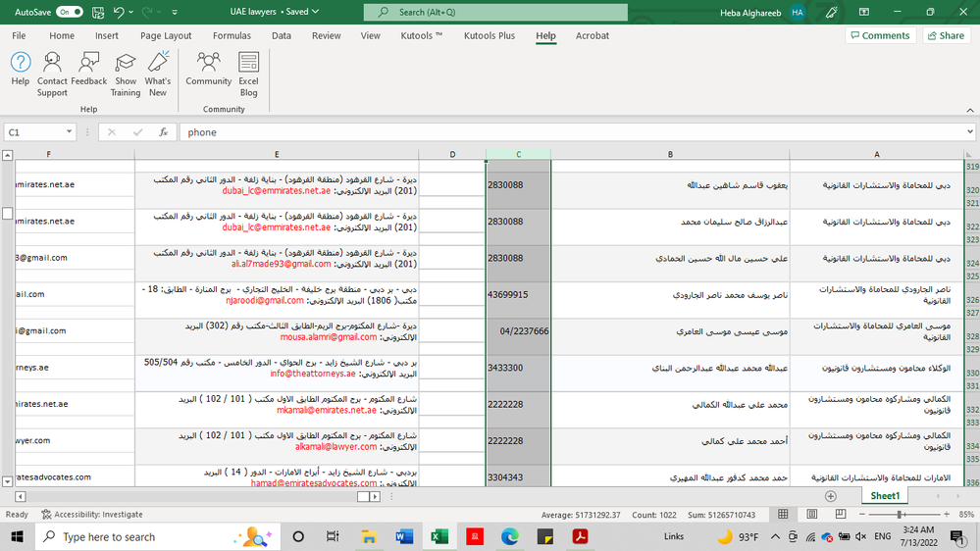Switch to Page Break Preview
The height and width of the screenshot is (551, 980).
[841, 514]
